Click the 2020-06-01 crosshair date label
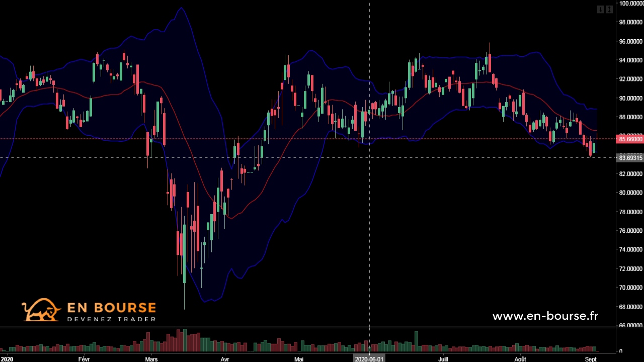The height and width of the screenshot is (362, 644). point(369,359)
